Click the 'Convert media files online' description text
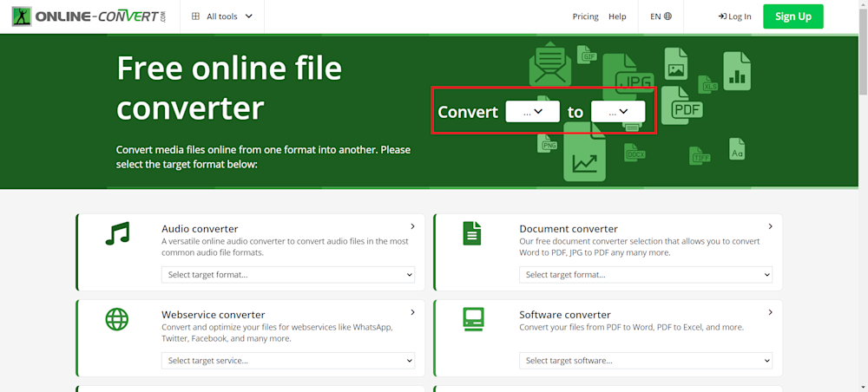 264,157
